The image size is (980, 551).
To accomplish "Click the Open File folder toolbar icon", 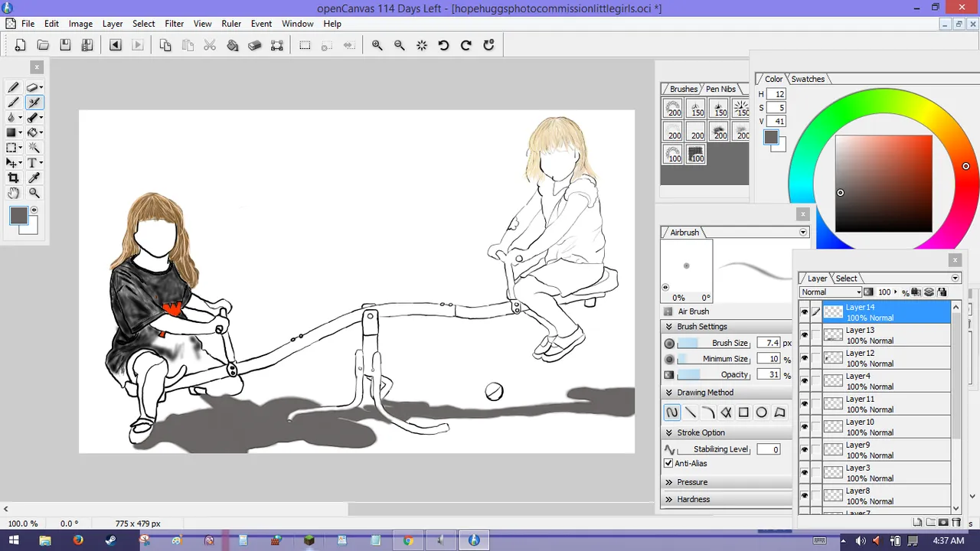I will pos(43,45).
